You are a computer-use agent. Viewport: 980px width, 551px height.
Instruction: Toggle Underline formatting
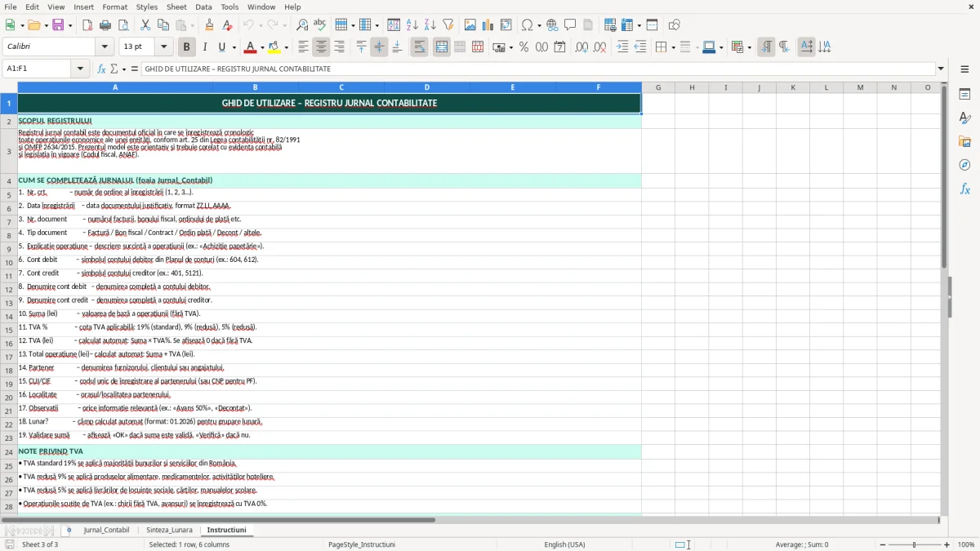[x=221, y=47]
